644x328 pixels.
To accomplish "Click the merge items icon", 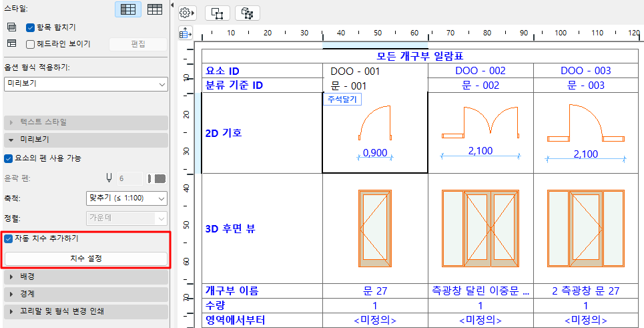I will pyautogui.click(x=11, y=27).
